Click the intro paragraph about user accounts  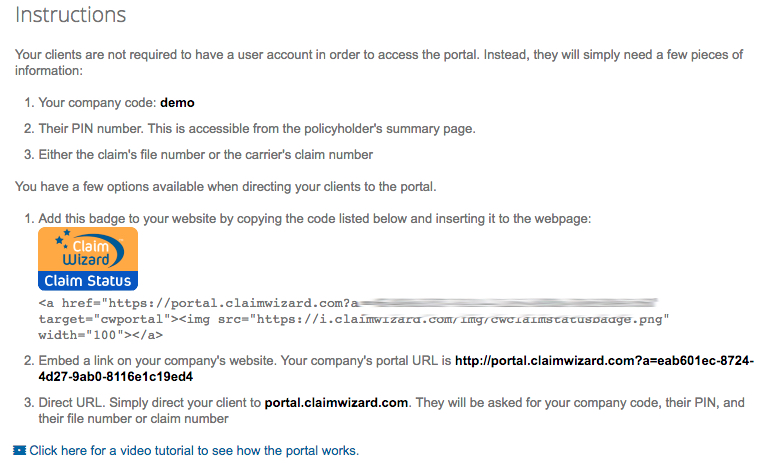(379, 63)
